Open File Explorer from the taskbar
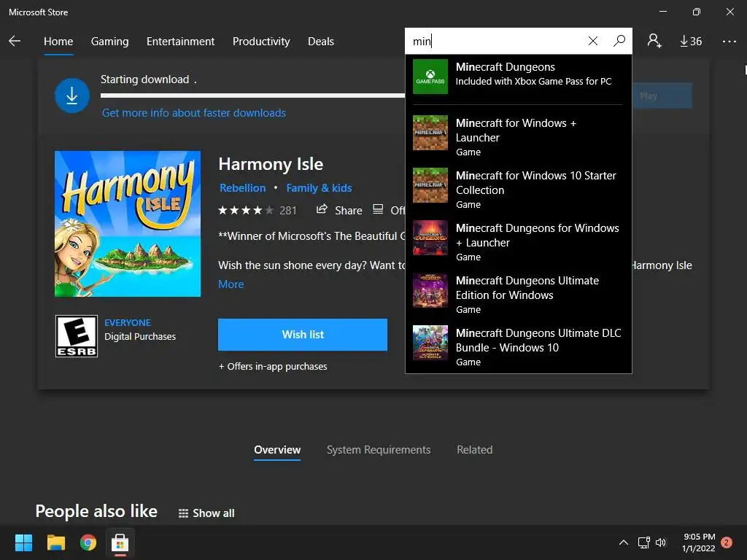The image size is (747, 560). tap(55, 542)
